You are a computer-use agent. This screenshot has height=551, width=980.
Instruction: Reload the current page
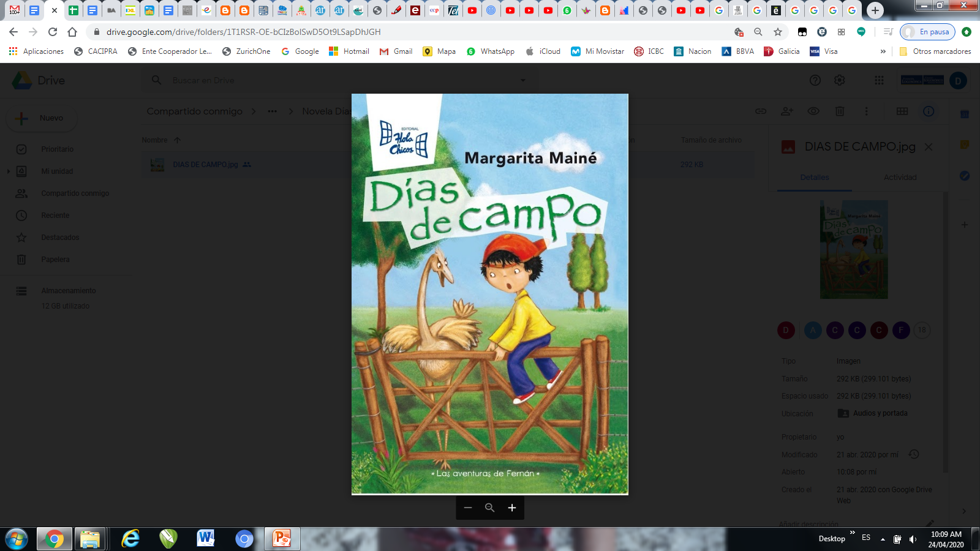coord(53,32)
